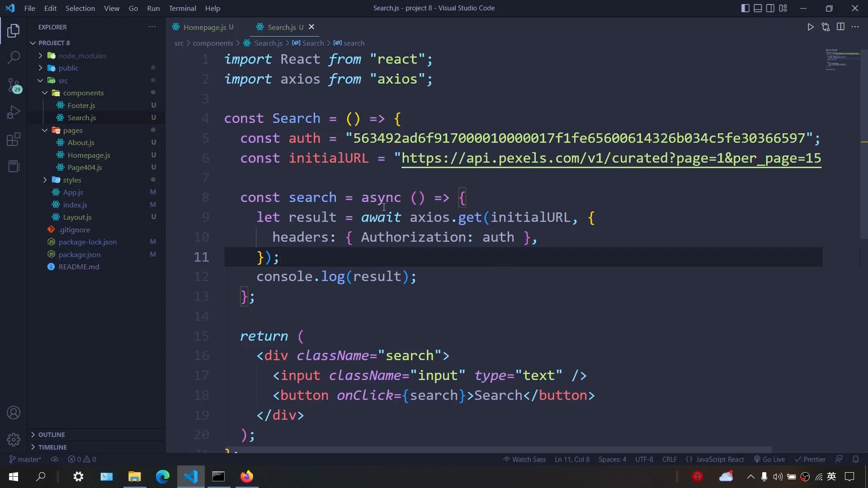Toggle the Secondary Side Bar layout button
This screenshot has width=868, height=488.
(x=770, y=8)
